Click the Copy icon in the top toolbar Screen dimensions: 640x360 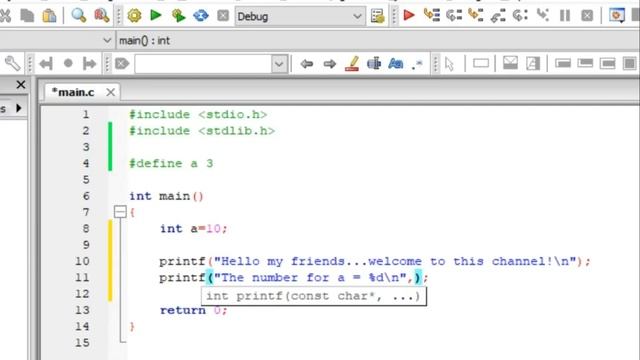tap(27, 16)
